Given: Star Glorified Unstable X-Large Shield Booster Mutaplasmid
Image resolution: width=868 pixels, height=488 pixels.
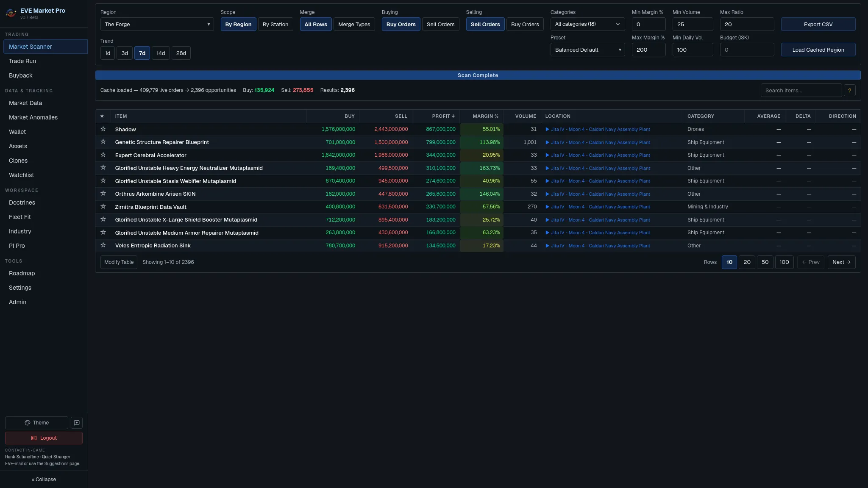Looking at the screenshot, I should point(103,219).
